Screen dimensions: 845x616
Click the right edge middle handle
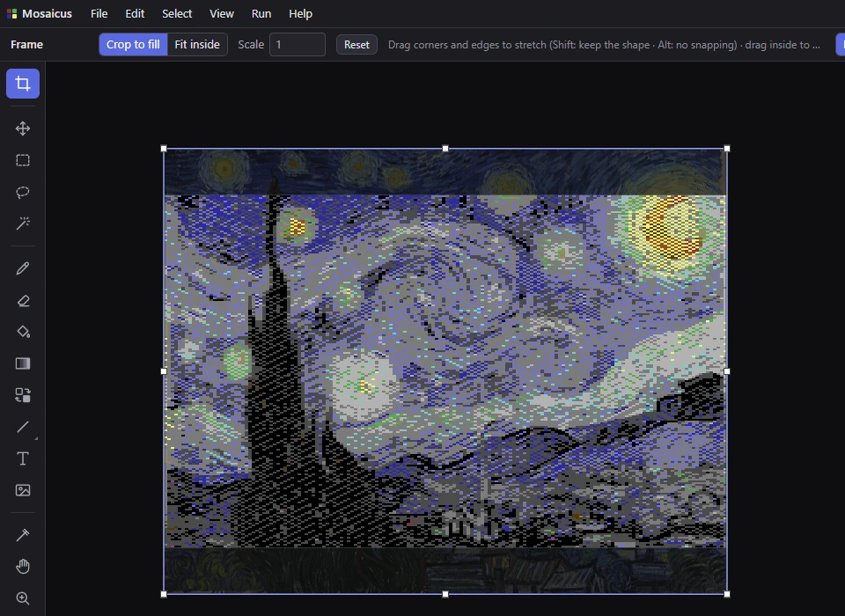[727, 370]
